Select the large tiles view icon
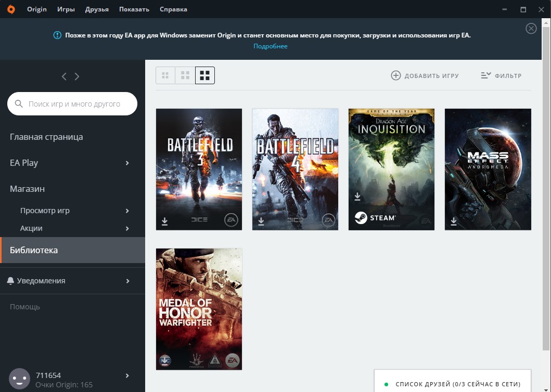 click(x=205, y=75)
